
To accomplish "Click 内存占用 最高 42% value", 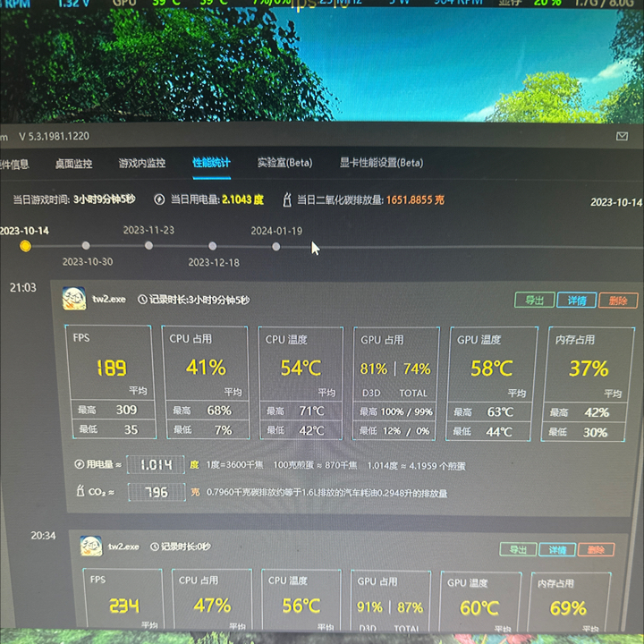I will [597, 412].
